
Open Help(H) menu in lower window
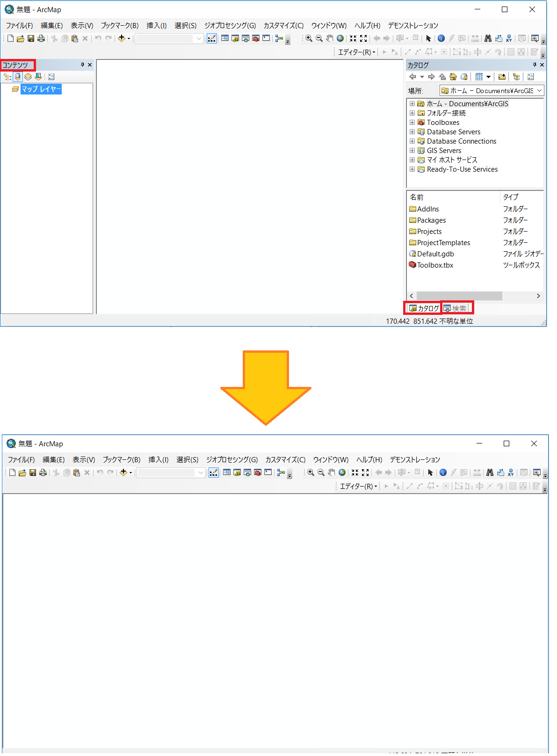click(x=369, y=459)
